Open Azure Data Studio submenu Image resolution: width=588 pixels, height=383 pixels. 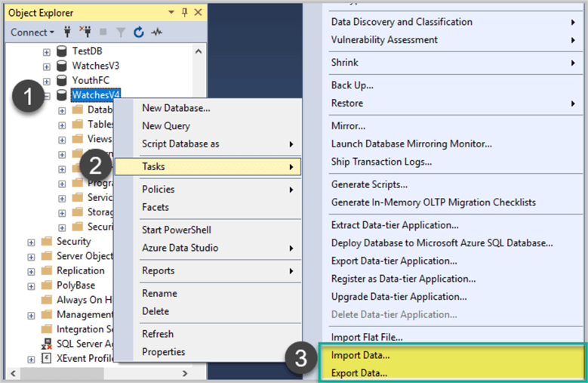(x=208, y=248)
